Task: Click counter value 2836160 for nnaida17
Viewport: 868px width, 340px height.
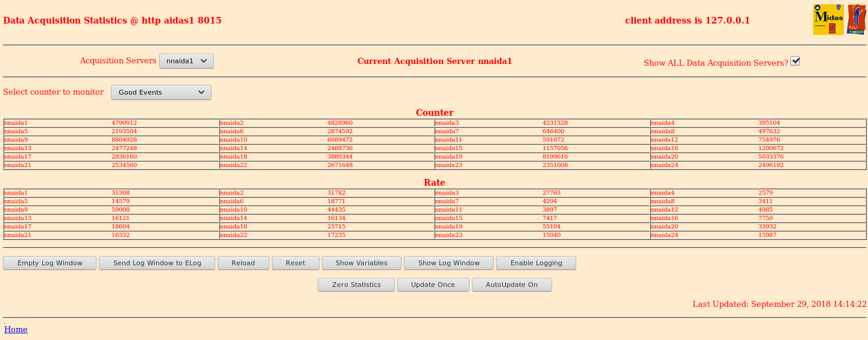Action: pyautogui.click(x=124, y=157)
